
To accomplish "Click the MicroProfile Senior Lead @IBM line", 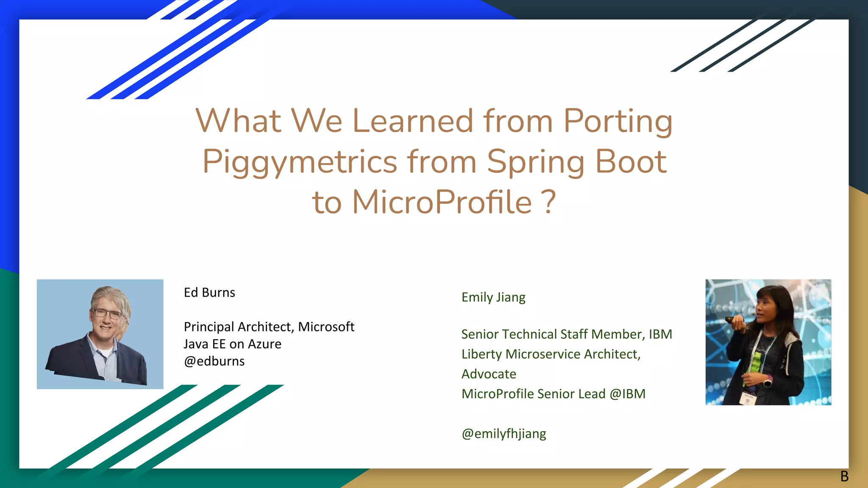I will pyautogui.click(x=553, y=394).
